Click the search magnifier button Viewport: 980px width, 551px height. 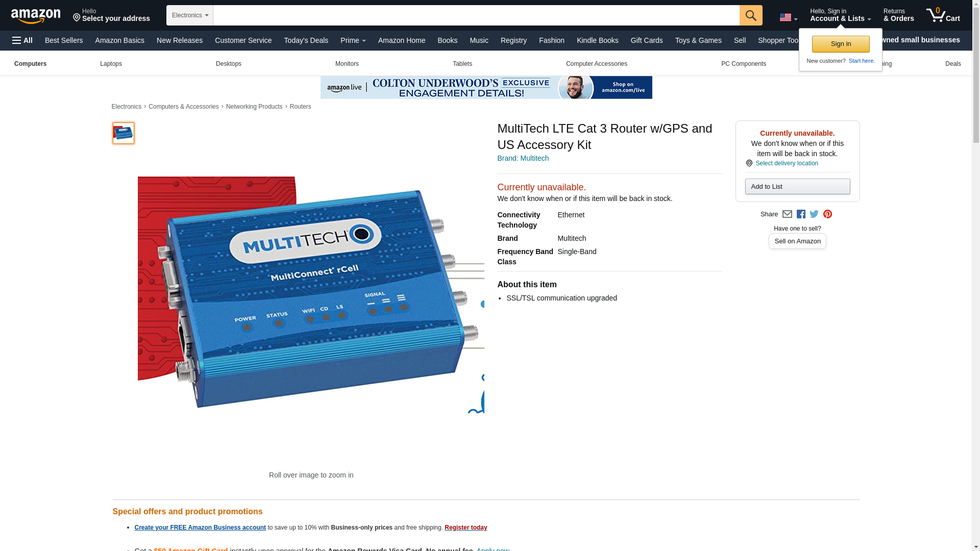click(x=750, y=15)
